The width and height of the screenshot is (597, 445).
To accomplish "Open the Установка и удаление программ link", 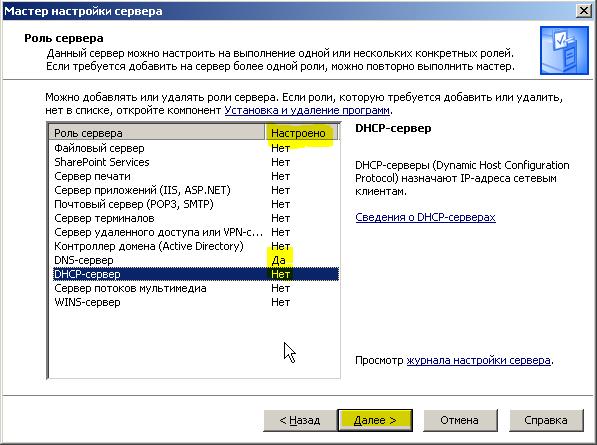I will (307, 110).
